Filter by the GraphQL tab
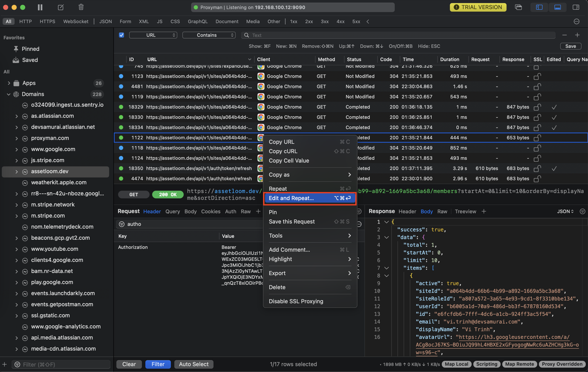 click(x=198, y=21)
